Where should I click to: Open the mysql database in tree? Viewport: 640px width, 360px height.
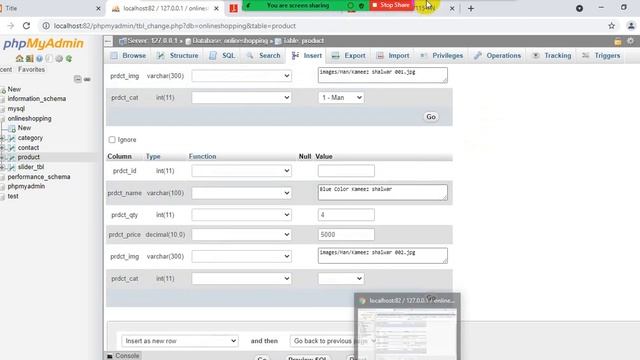(16, 109)
